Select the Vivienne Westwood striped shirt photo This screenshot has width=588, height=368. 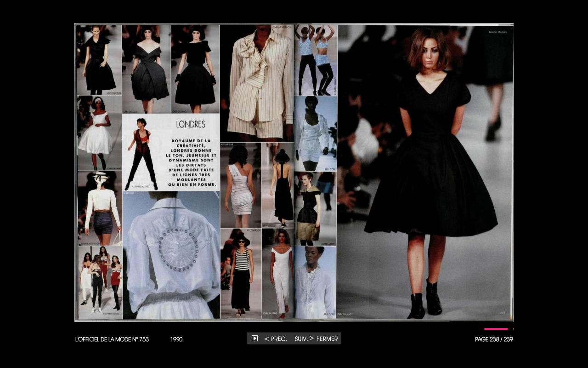coord(256,83)
